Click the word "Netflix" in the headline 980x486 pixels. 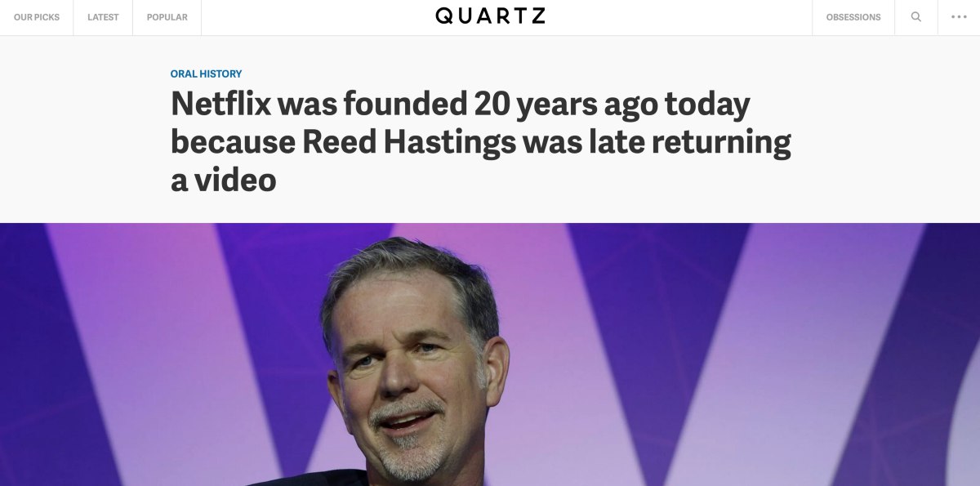(220, 105)
